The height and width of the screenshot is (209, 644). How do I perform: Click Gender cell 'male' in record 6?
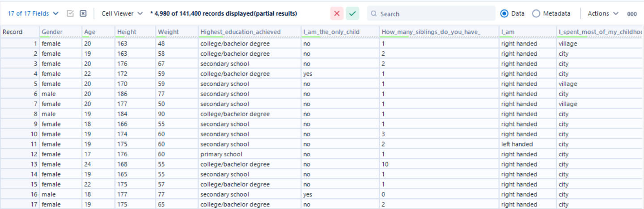(x=60, y=94)
